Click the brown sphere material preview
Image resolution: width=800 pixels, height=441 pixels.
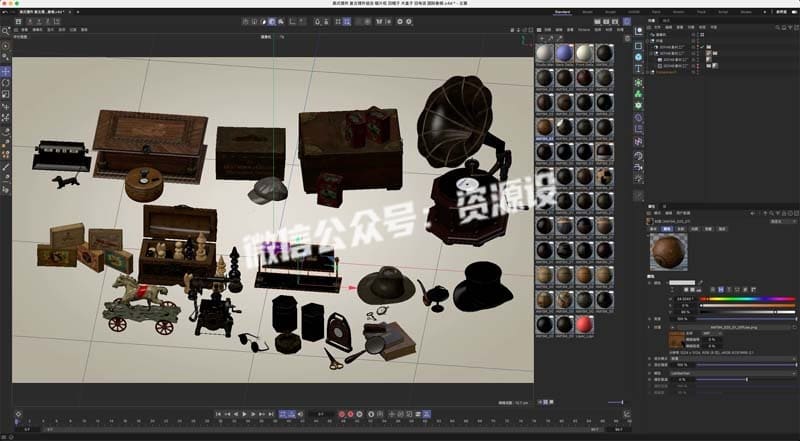pos(668,252)
